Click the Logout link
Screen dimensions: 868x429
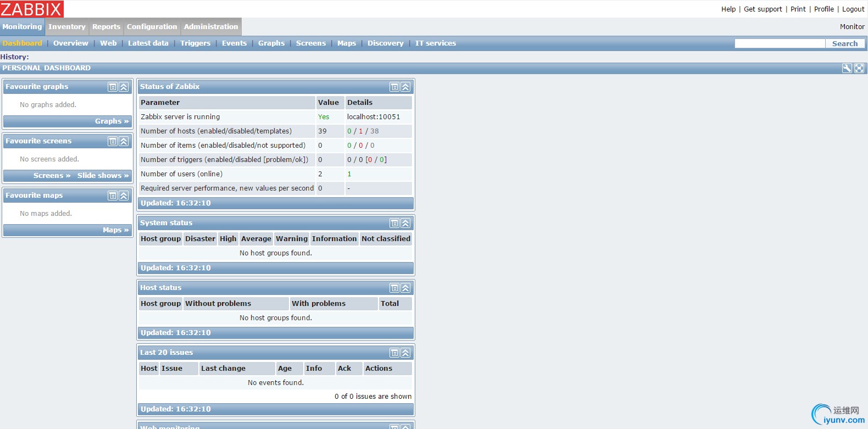click(x=853, y=9)
